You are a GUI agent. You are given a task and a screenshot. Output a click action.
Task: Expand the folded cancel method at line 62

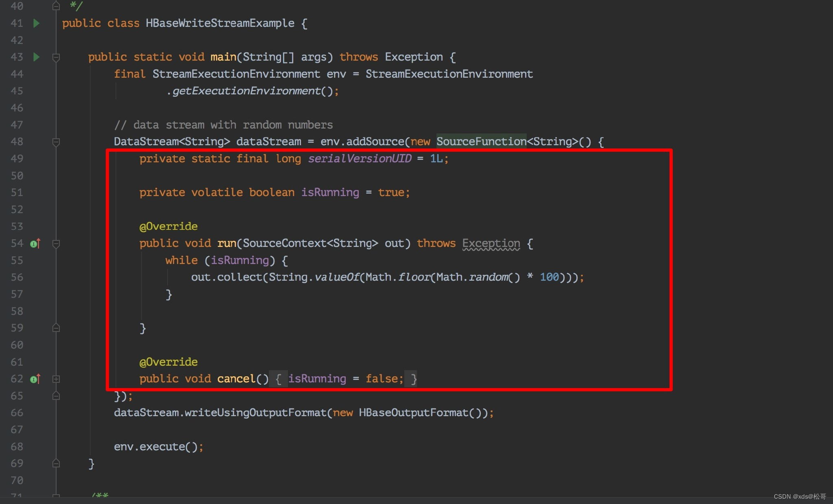56,379
